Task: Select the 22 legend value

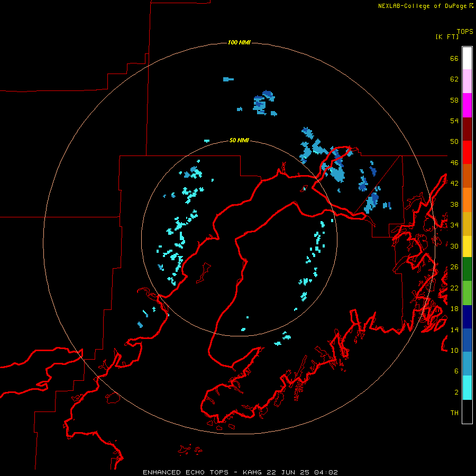Action: click(454, 288)
